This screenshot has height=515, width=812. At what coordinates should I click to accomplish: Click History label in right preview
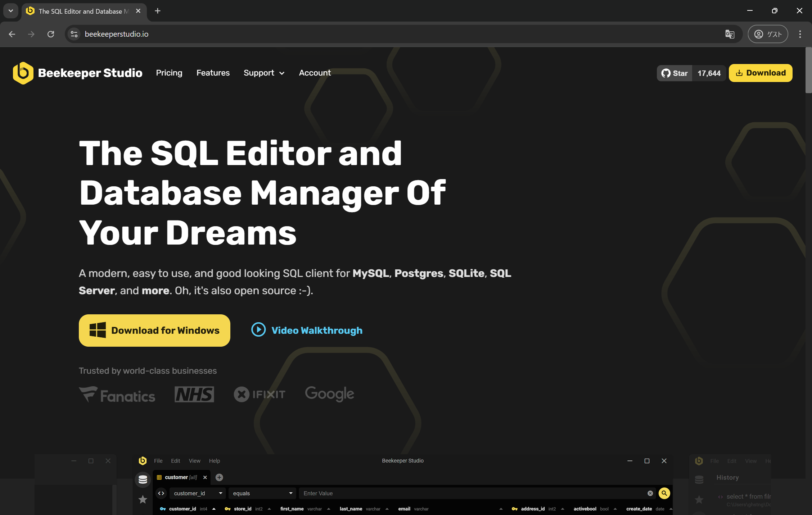pos(727,478)
